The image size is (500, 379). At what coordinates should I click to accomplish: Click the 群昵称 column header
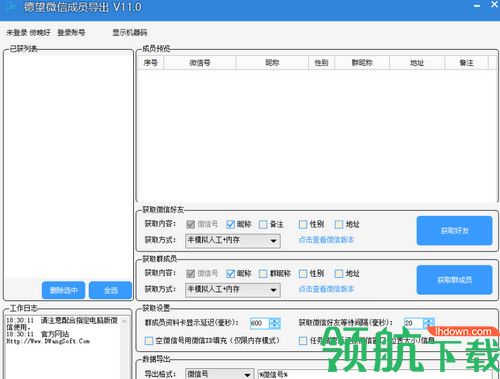tap(362, 63)
